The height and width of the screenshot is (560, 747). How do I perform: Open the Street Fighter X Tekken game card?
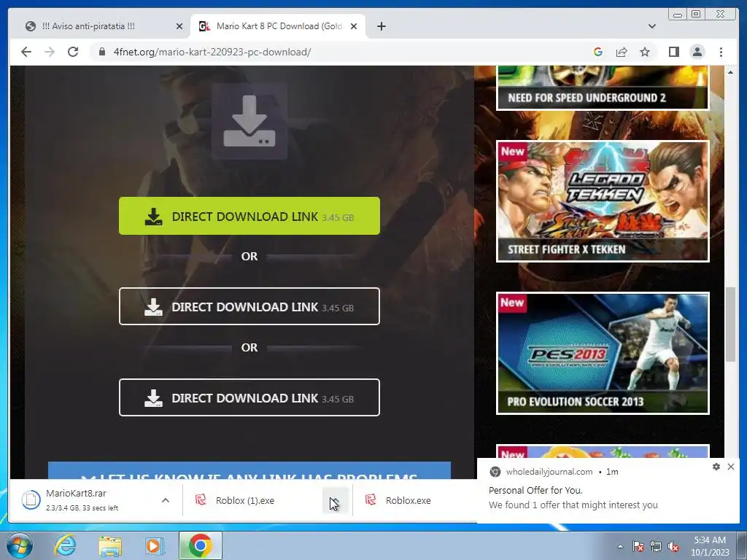(x=603, y=201)
